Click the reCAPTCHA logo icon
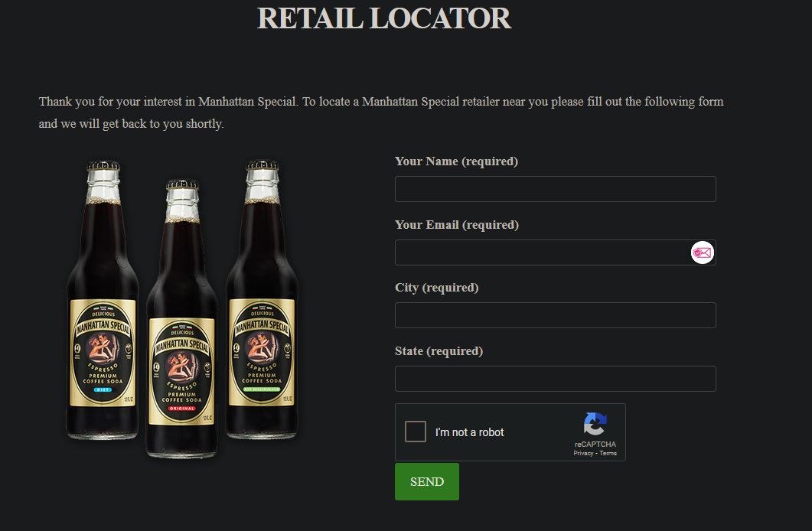The image size is (812, 531). [595, 424]
